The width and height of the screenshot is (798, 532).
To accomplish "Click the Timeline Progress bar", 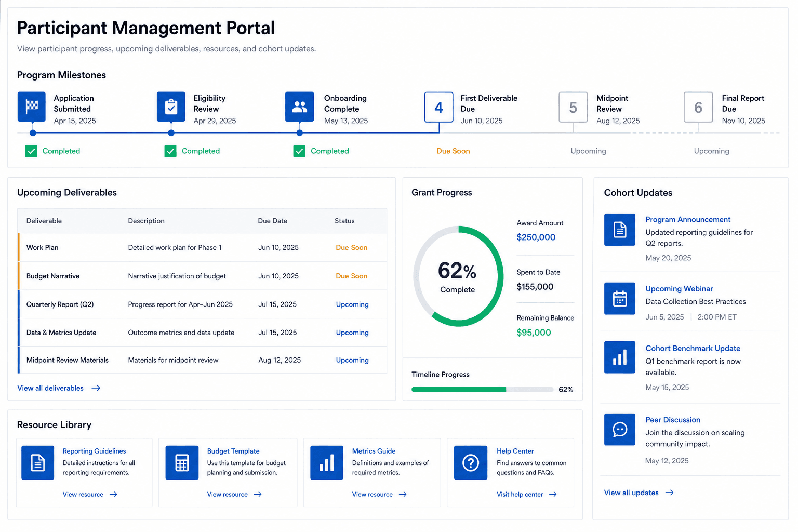I will pos(482,389).
